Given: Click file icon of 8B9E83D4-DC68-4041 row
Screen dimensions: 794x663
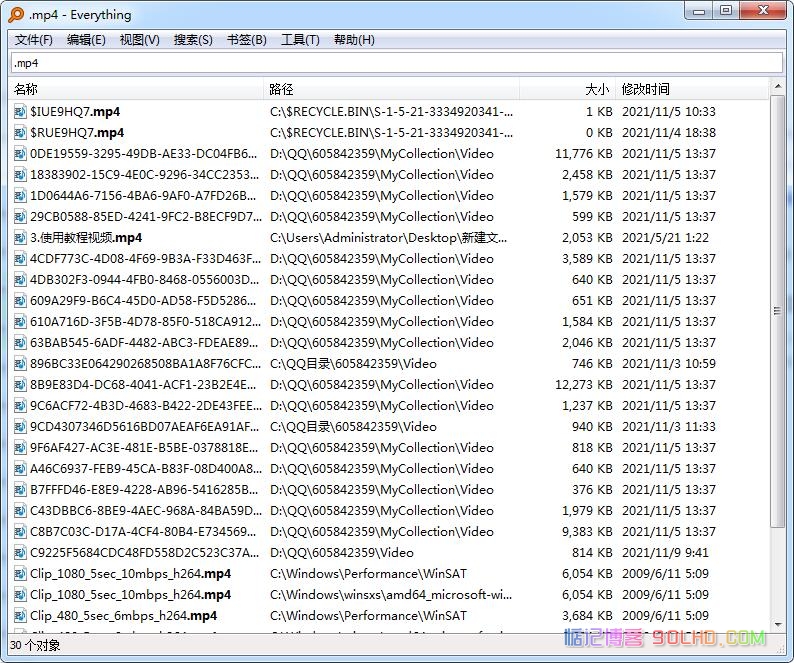Looking at the screenshot, I should tap(20, 385).
